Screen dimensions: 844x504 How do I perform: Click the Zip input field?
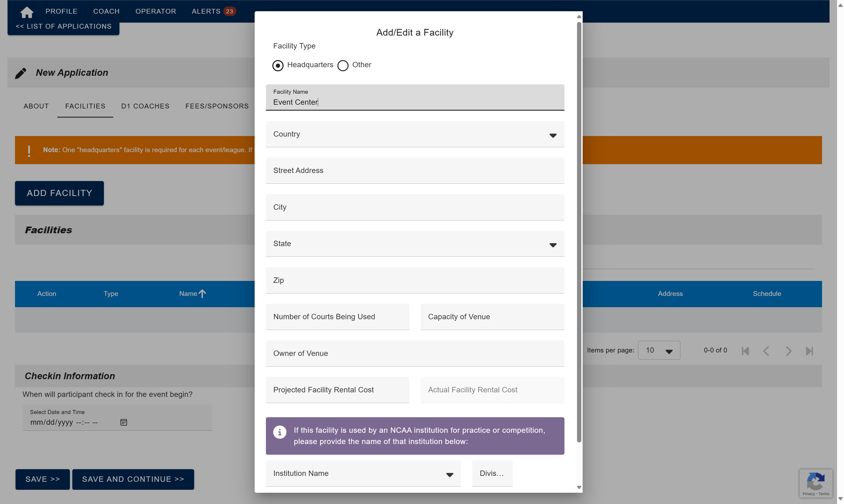tap(415, 281)
